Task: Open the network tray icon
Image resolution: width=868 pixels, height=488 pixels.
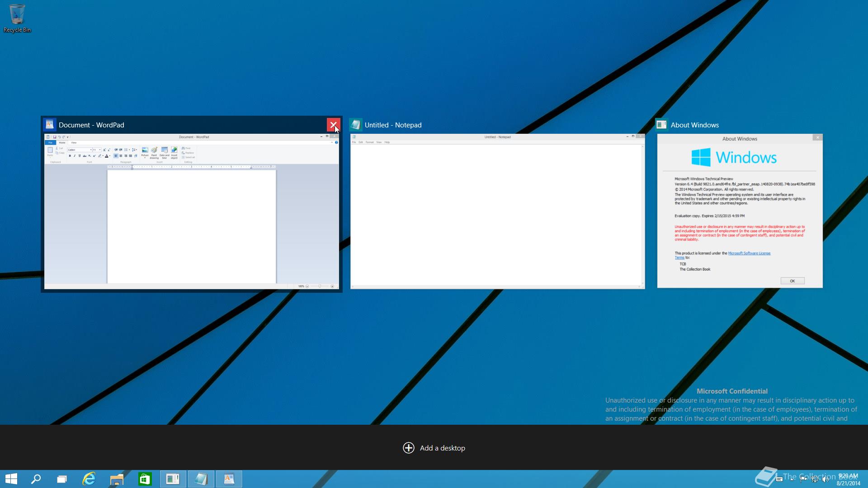Action: click(x=815, y=479)
